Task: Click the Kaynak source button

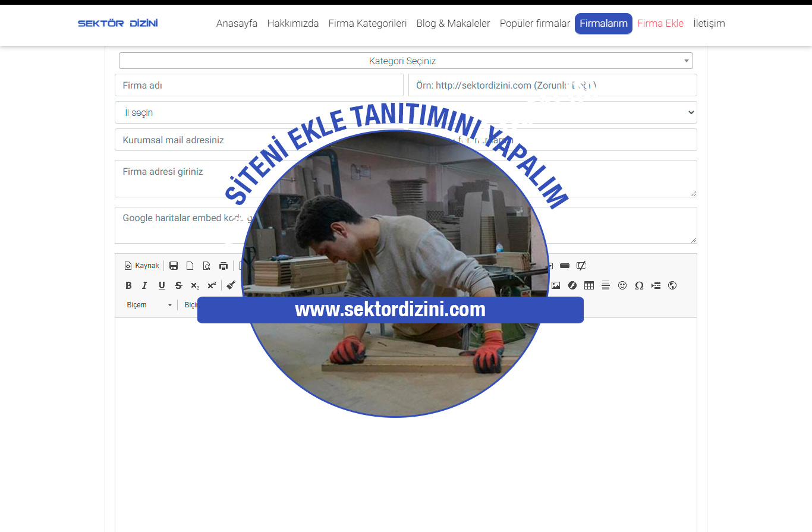Action: [141, 266]
